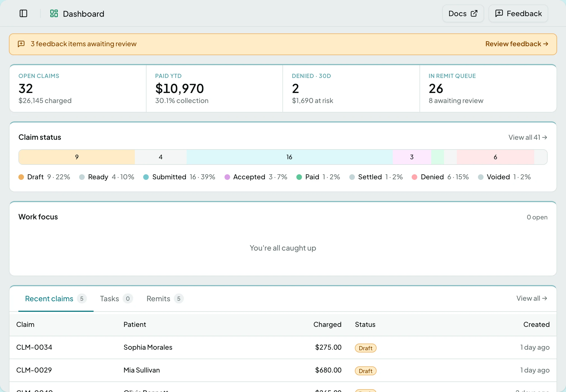Click the Tasks count badge 0
The height and width of the screenshot is (392, 566).
pyautogui.click(x=128, y=299)
